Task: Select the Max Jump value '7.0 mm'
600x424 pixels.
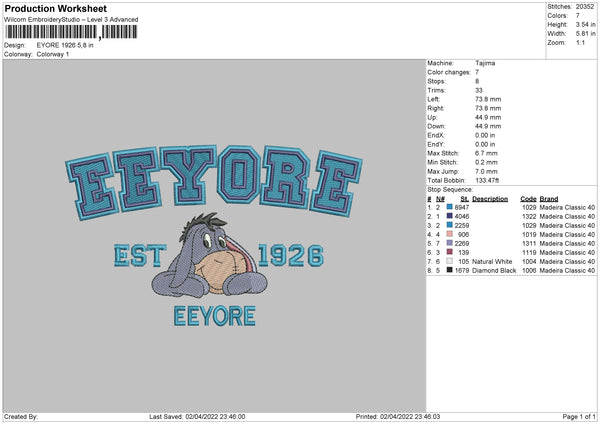Action: pyautogui.click(x=486, y=171)
